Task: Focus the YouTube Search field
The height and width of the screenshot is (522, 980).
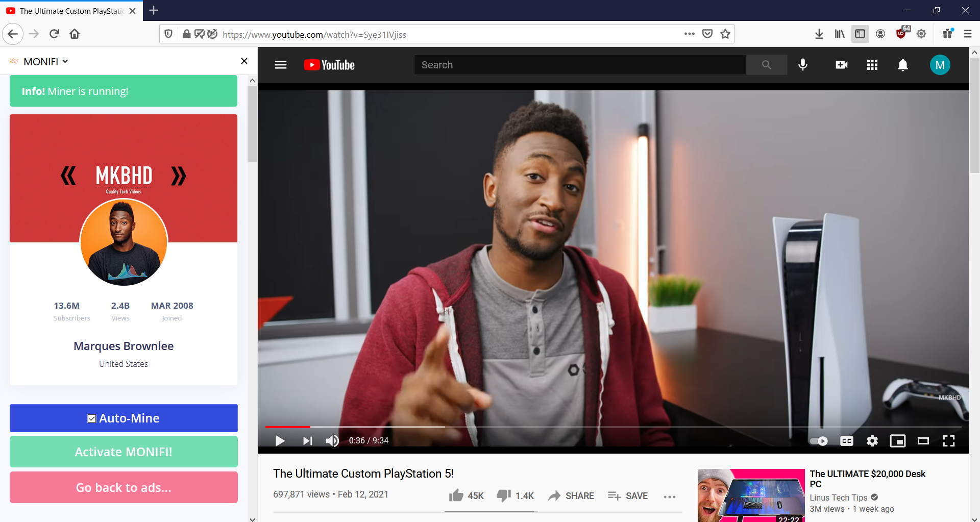Action: (x=580, y=65)
